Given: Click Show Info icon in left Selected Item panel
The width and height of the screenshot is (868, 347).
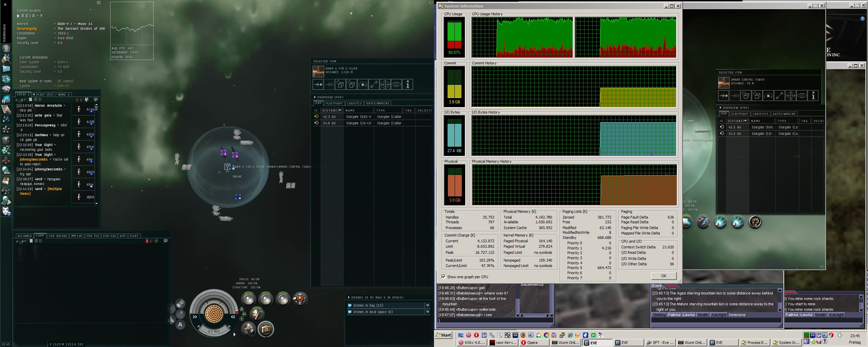Looking at the screenshot, I should (408, 84).
